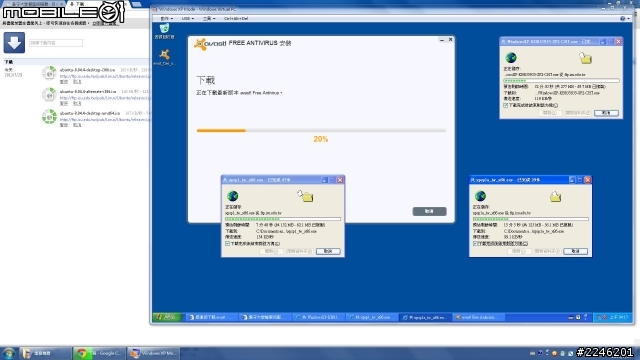Open the Tools menu in Windows Virtual PC
This screenshot has height=360, width=640.
(x=209, y=18)
